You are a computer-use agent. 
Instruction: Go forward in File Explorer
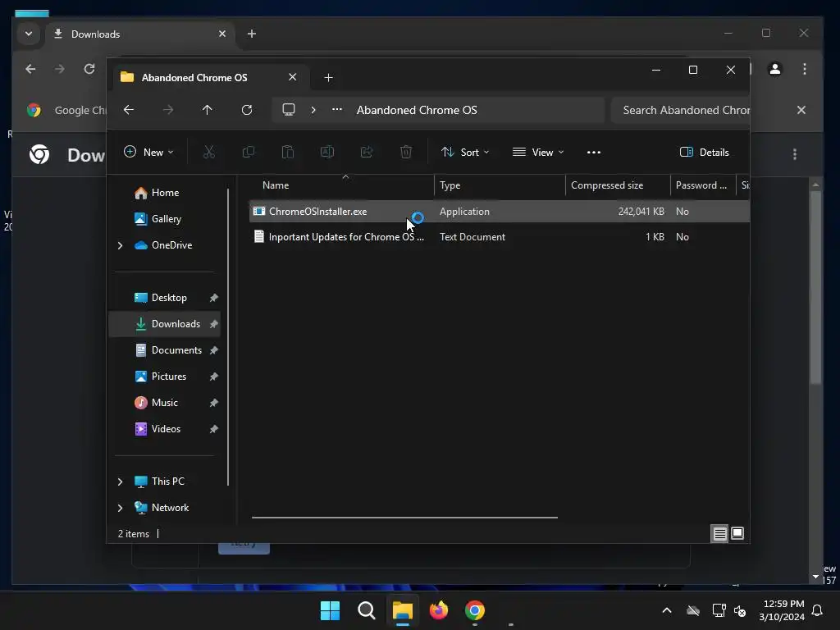click(168, 110)
